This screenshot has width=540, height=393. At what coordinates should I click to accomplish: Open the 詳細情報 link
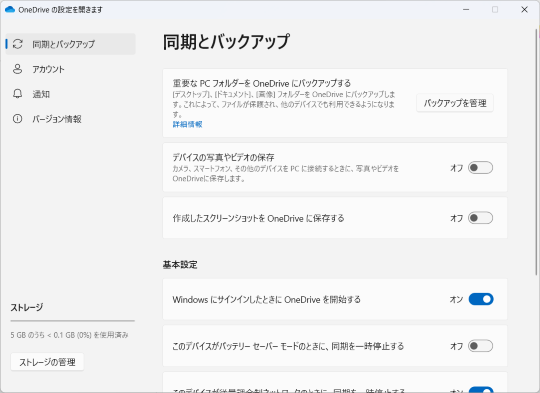click(187, 124)
